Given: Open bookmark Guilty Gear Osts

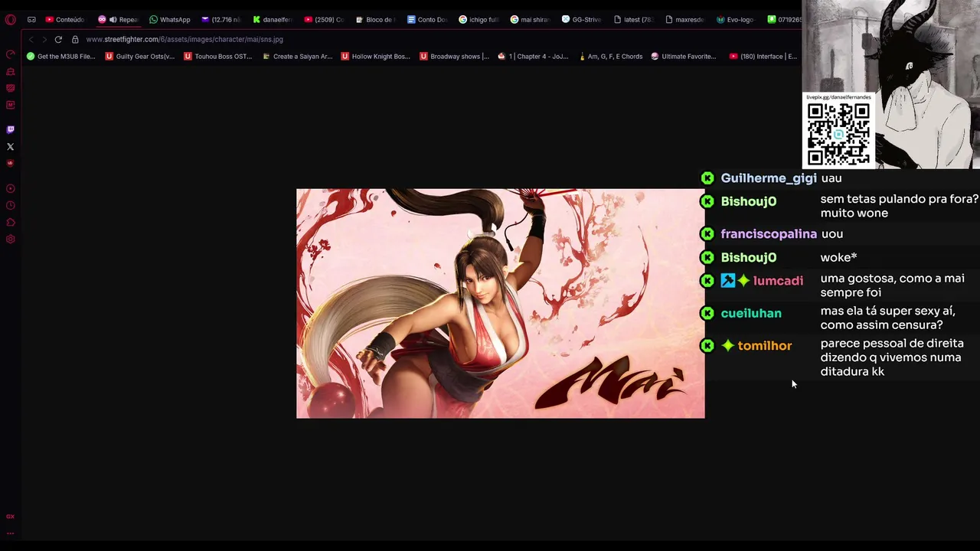Looking at the screenshot, I should (140, 57).
